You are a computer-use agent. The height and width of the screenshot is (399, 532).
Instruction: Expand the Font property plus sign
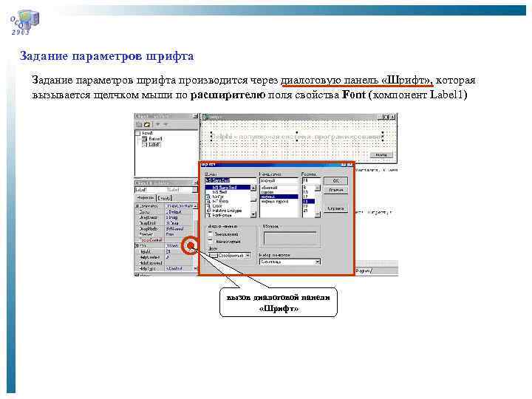pyautogui.click(x=137, y=245)
